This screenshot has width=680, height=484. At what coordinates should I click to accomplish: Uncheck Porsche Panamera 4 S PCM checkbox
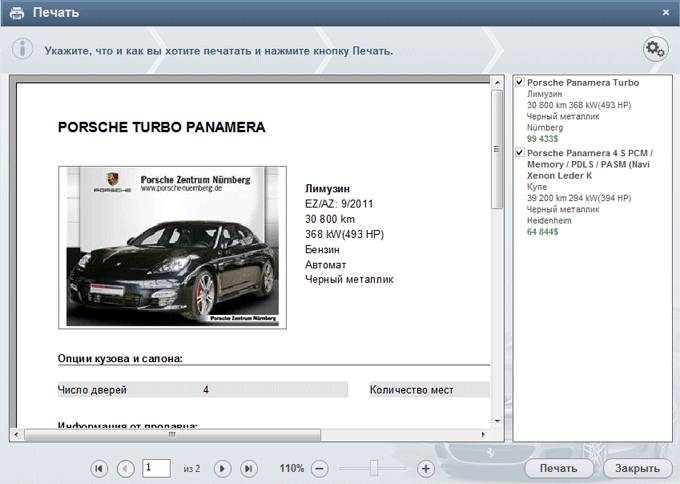(x=520, y=152)
